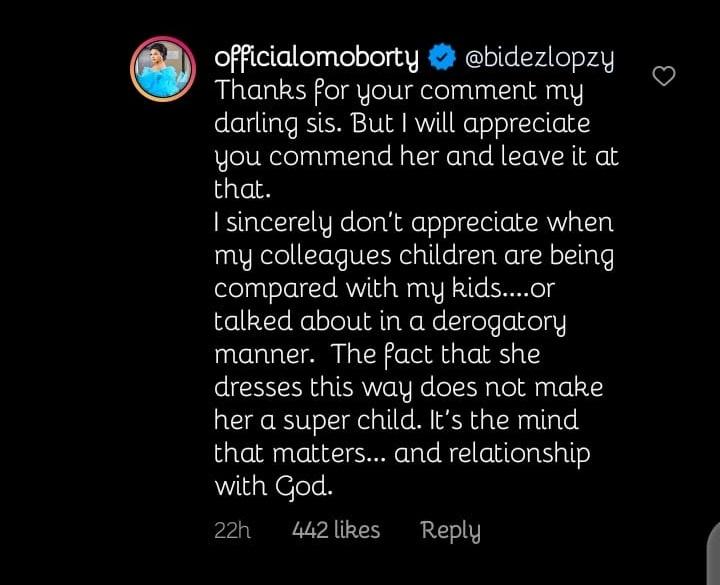Tap the line "compared with my kids....or"
Image resolution: width=720 pixels, height=585 pixels.
click(384, 289)
